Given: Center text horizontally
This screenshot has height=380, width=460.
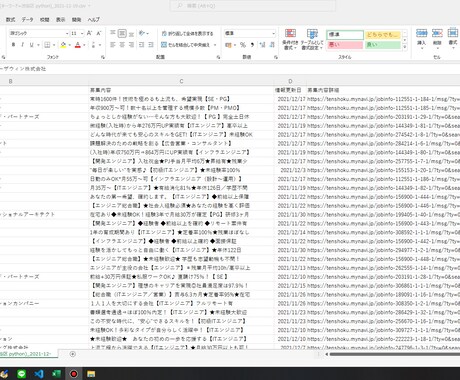Looking at the screenshot, I should [122, 45].
